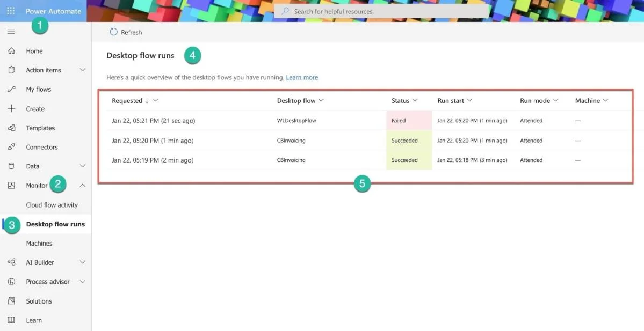
Task: Open the Learn more link
Action: 302,77
